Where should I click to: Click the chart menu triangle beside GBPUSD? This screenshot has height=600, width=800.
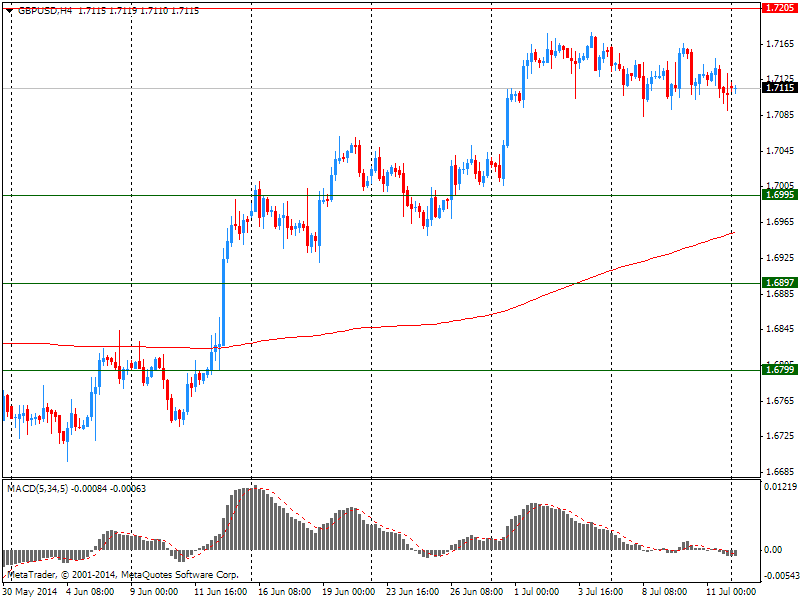pos(9,11)
